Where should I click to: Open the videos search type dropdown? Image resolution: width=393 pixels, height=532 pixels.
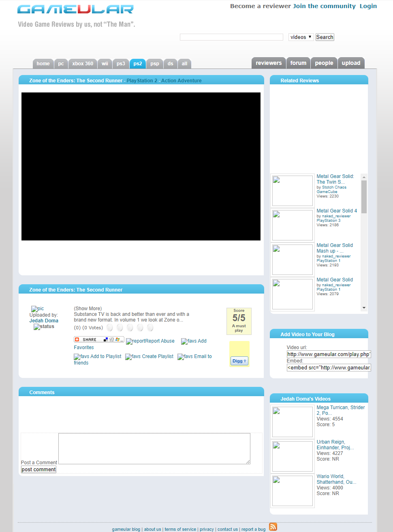click(x=301, y=37)
